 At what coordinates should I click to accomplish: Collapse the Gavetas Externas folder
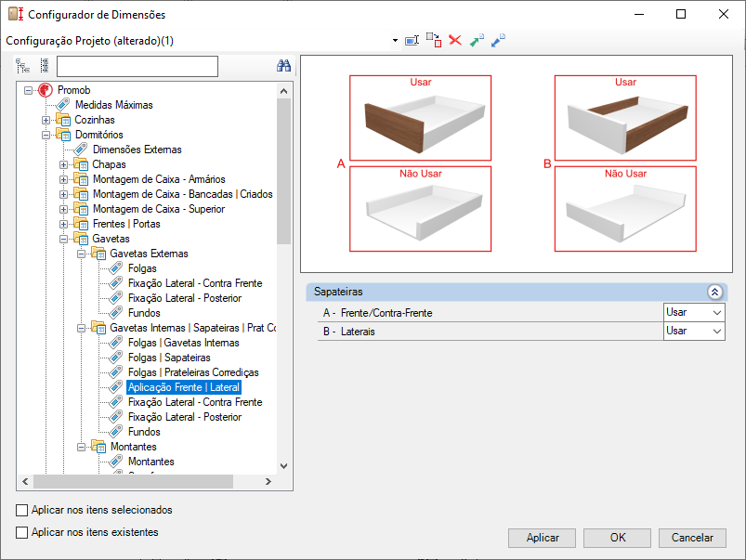coord(82,254)
